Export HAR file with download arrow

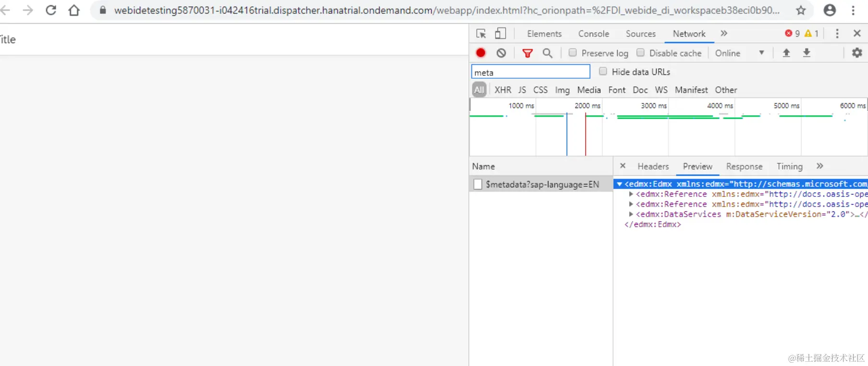click(x=806, y=53)
